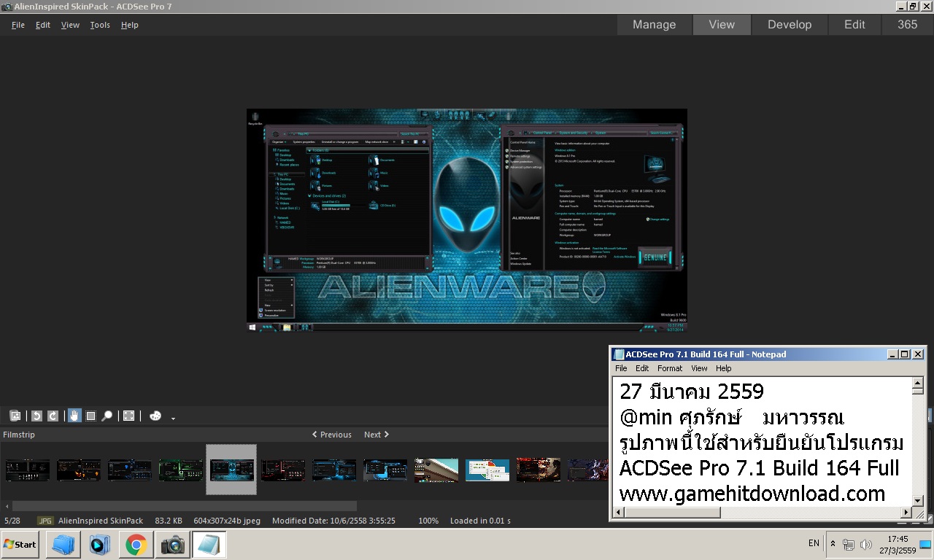
Task: Open the Notepad Format menu
Action: click(670, 368)
